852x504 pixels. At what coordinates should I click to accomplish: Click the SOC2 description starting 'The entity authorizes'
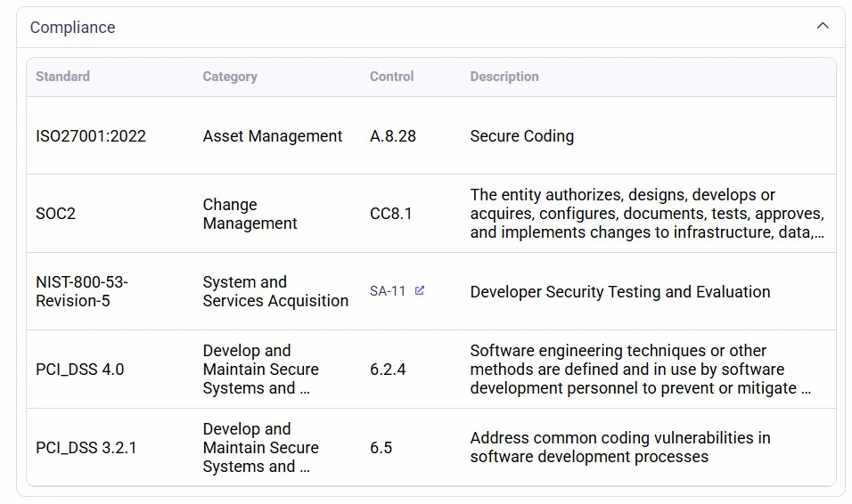click(647, 214)
